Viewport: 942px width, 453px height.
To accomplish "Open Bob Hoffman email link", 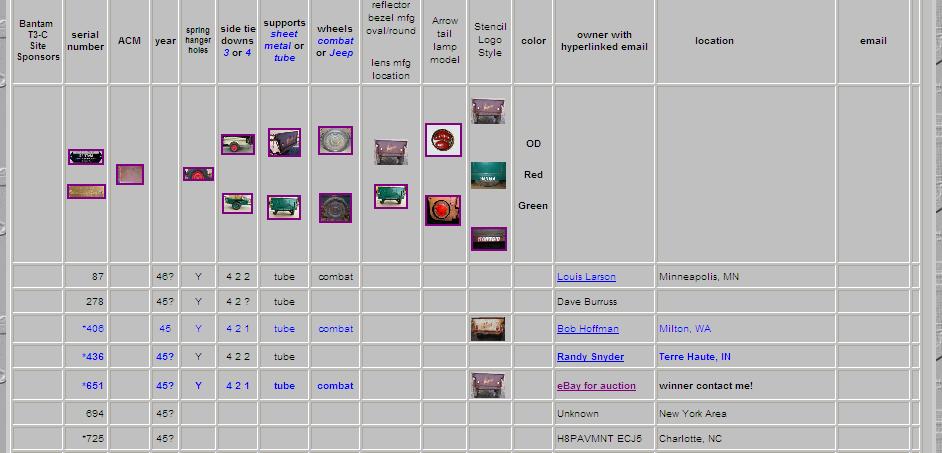I will [588, 329].
